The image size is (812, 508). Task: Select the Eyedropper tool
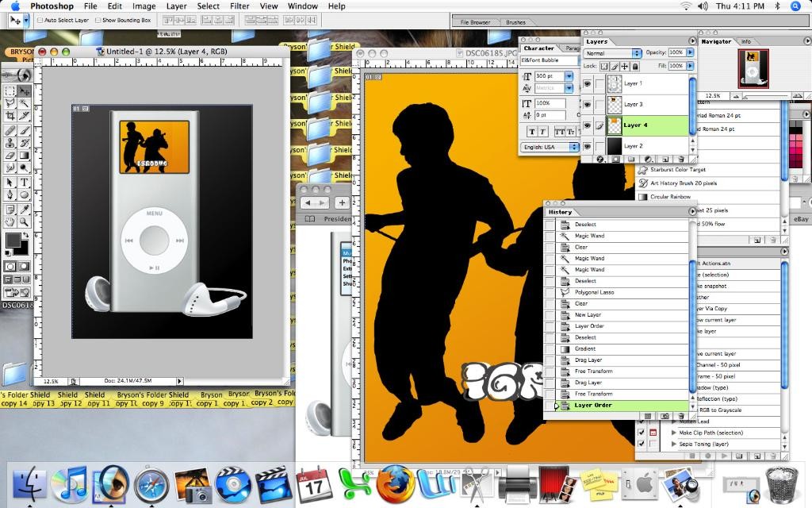pyautogui.click(x=24, y=209)
